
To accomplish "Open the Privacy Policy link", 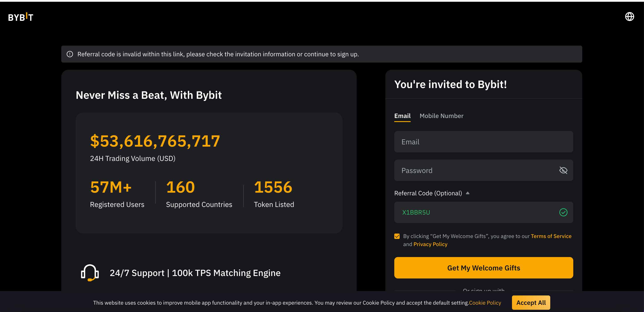I will click(430, 244).
